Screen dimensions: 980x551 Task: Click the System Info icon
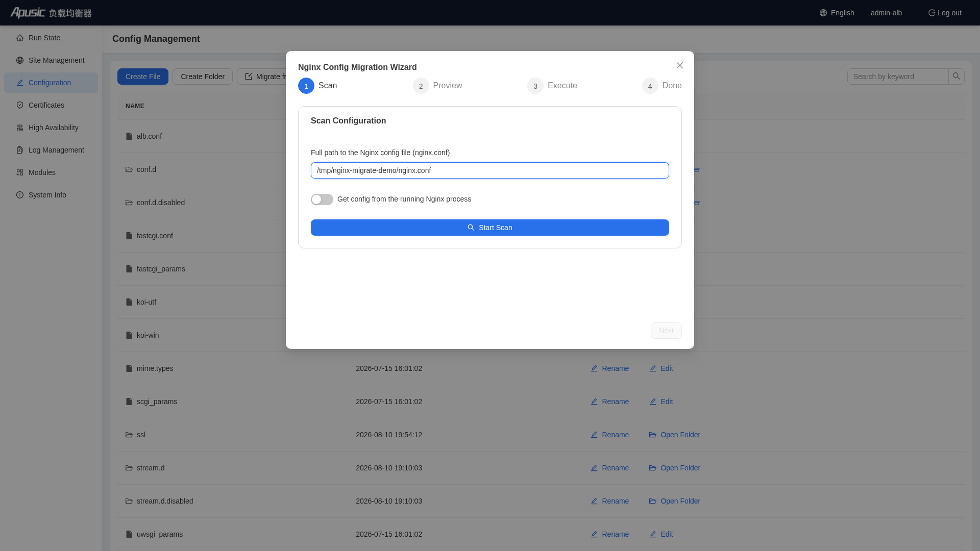20,195
